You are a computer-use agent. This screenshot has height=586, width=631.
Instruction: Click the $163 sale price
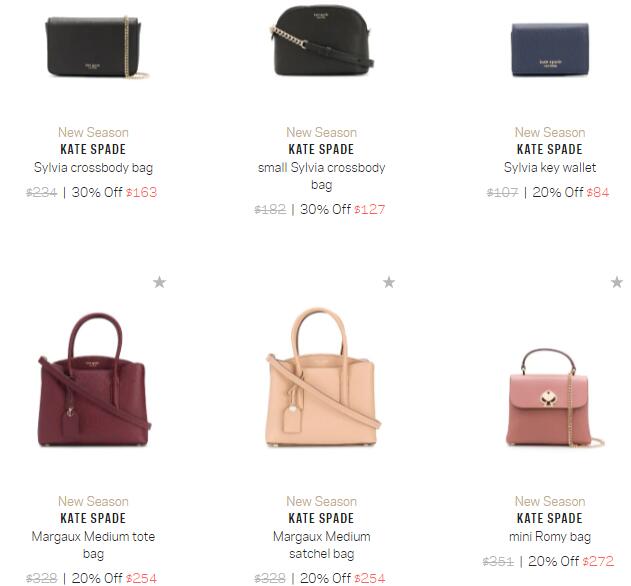(x=141, y=192)
